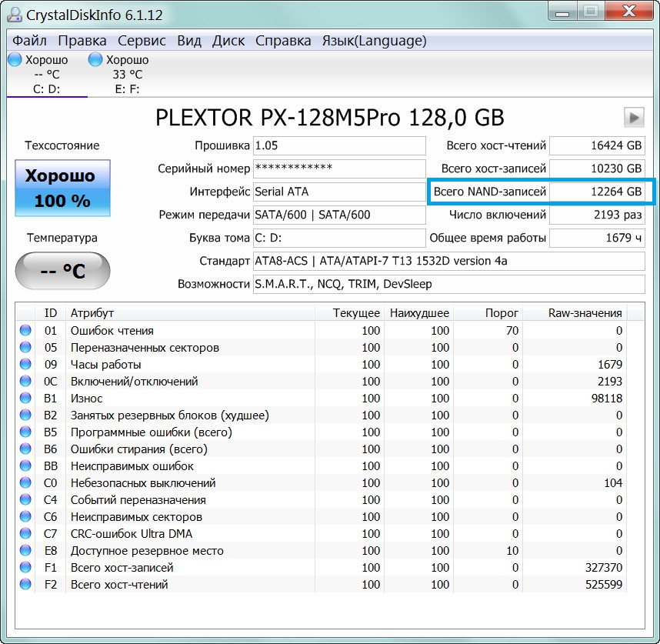Open the Вид menu
The height and width of the screenshot is (644, 660).
click(x=189, y=41)
